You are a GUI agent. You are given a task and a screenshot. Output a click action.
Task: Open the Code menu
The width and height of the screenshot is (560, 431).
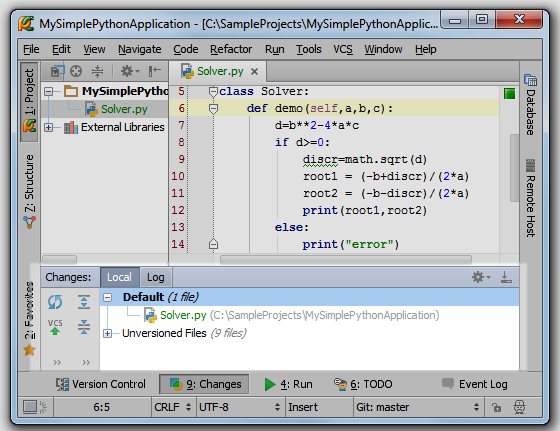coord(186,49)
